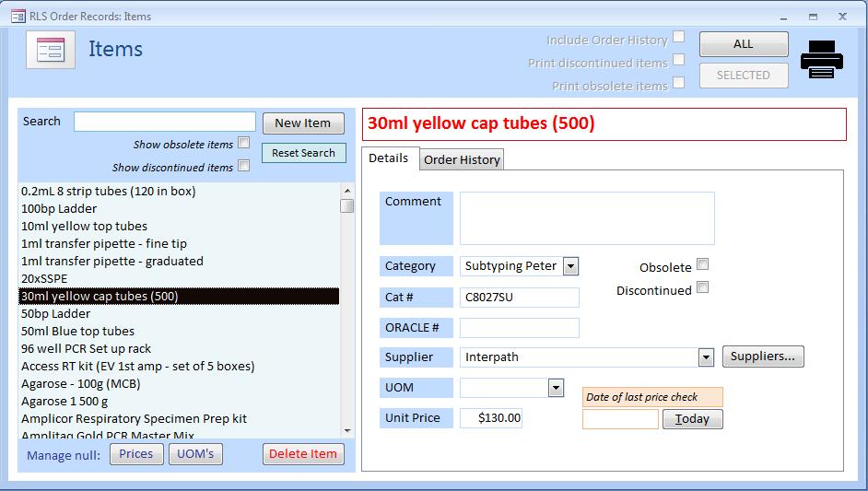The height and width of the screenshot is (491, 868).
Task: Click the New Item button
Action: [303, 123]
